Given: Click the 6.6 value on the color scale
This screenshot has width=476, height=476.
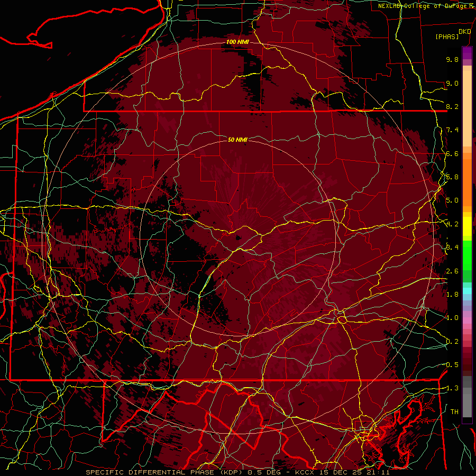Looking at the screenshot, I should pyautogui.click(x=452, y=153).
